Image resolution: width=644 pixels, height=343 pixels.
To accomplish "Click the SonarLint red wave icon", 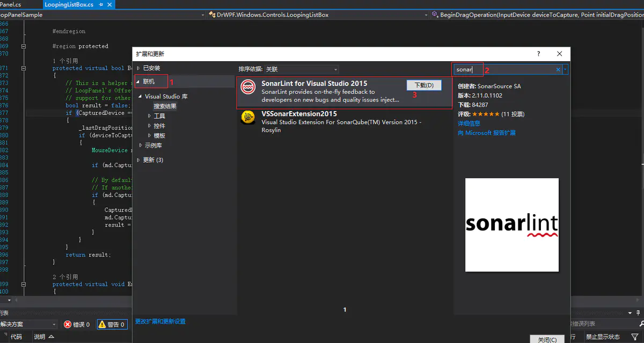I will (x=248, y=87).
